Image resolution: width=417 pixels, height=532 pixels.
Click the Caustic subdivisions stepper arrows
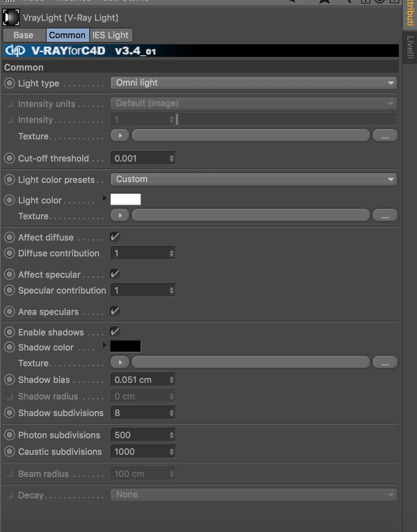tap(172, 452)
